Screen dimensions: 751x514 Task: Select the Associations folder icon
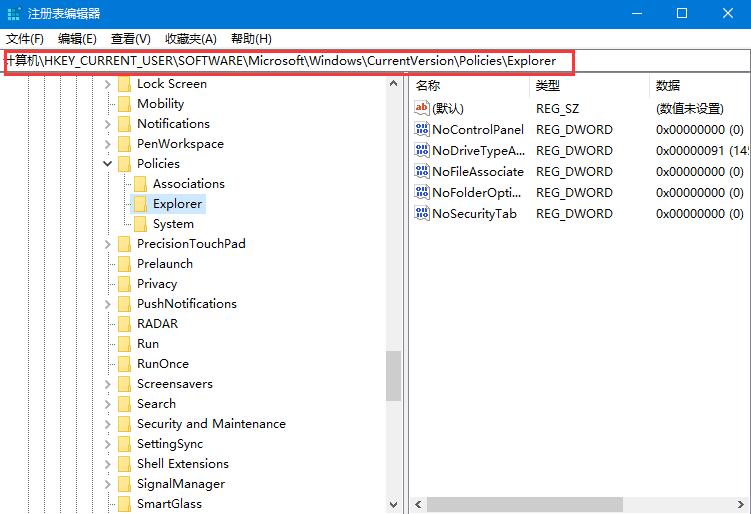[x=140, y=184]
